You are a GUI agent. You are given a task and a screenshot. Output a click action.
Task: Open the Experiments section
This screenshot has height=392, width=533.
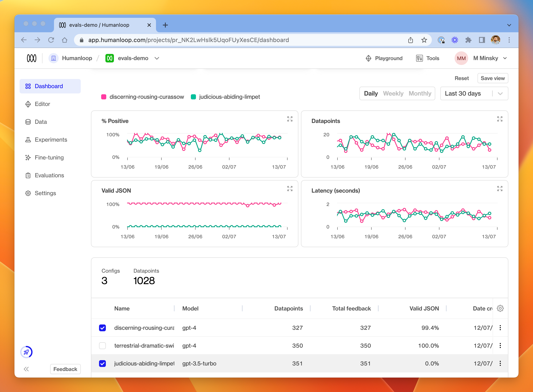(51, 140)
